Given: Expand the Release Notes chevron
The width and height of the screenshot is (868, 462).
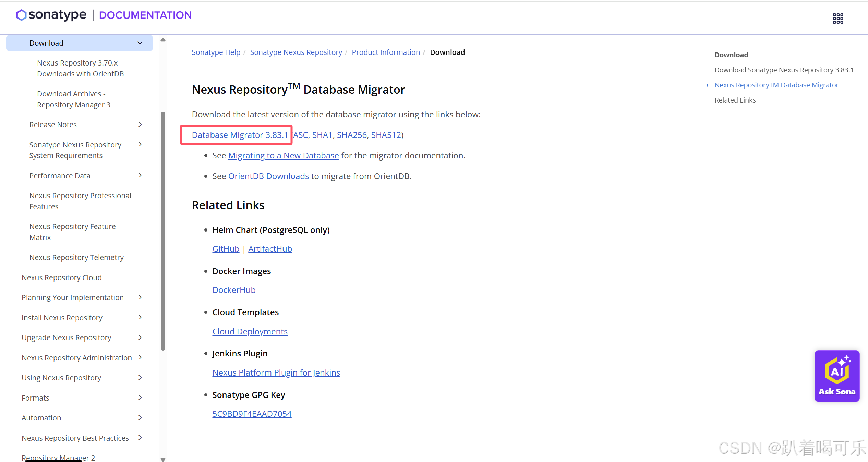Looking at the screenshot, I should click(140, 125).
